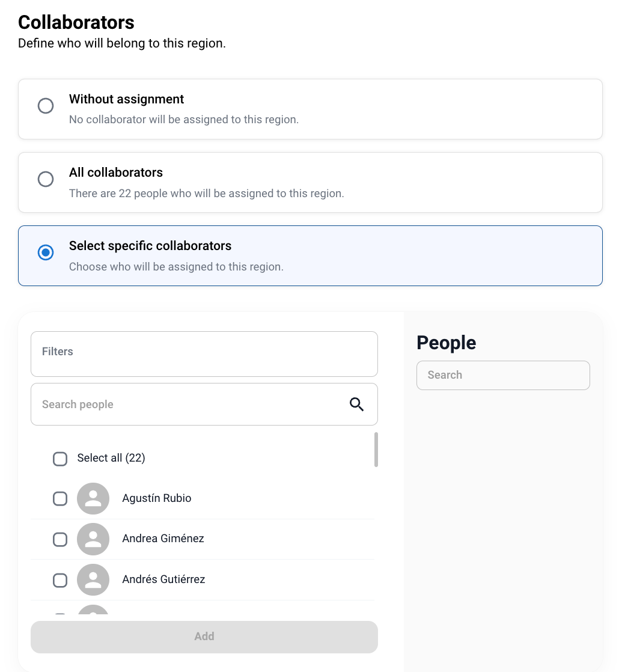Click Agustín Rubio's avatar icon
619x672 pixels.
tap(93, 498)
